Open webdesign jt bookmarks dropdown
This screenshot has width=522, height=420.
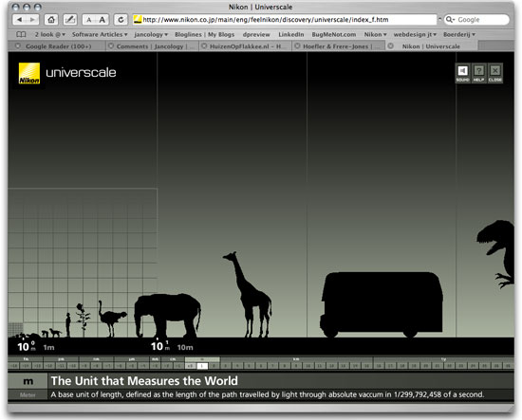click(415, 34)
